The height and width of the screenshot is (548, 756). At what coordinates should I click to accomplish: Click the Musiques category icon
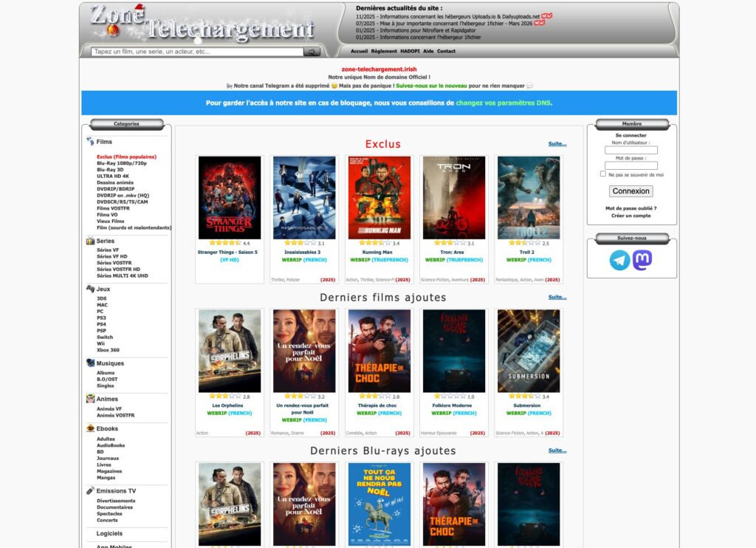(x=90, y=363)
